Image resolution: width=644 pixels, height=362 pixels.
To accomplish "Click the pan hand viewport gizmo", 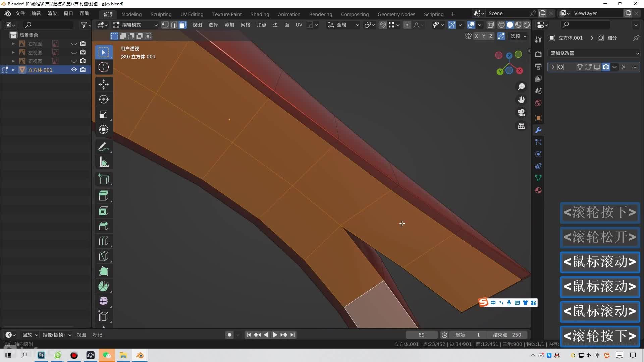I will click(x=521, y=100).
